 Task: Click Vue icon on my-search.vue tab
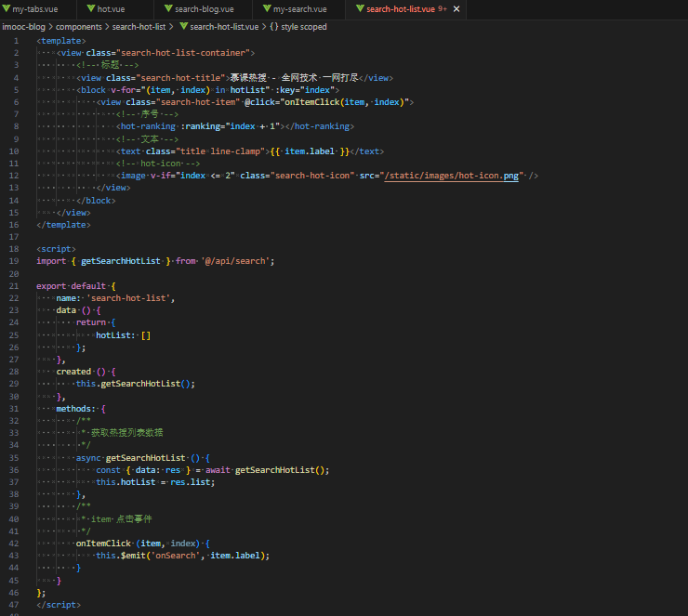click(267, 8)
